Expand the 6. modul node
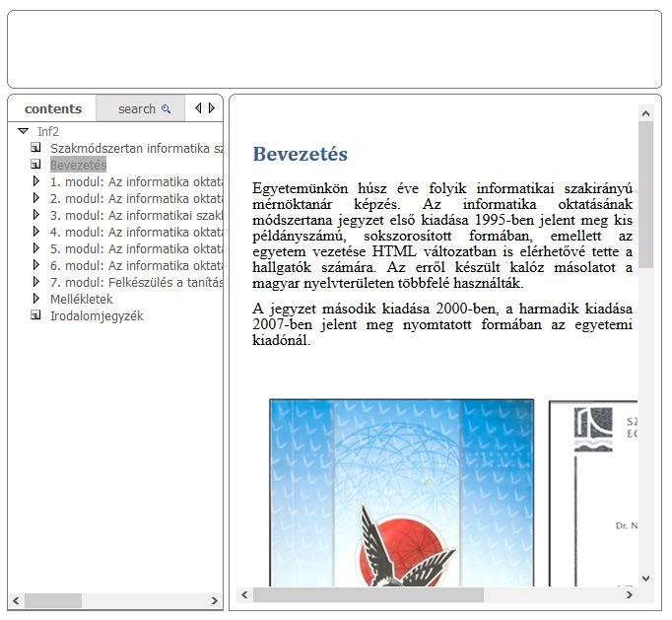The image size is (672, 620). 36,265
